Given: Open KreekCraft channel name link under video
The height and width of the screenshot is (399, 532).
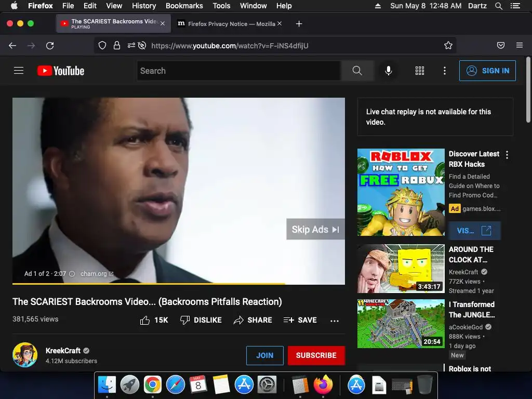Looking at the screenshot, I should click(x=63, y=351).
